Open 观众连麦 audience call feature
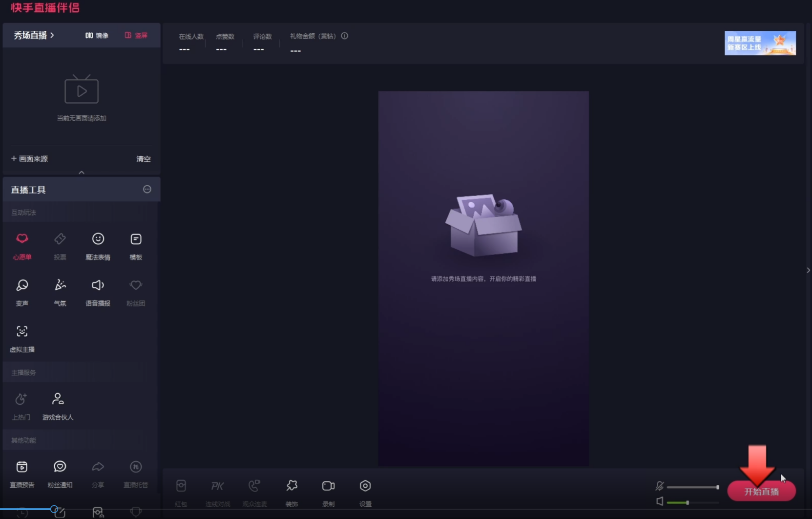Image resolution: width=812 pixels, height=519 pixels. point(254,493)
